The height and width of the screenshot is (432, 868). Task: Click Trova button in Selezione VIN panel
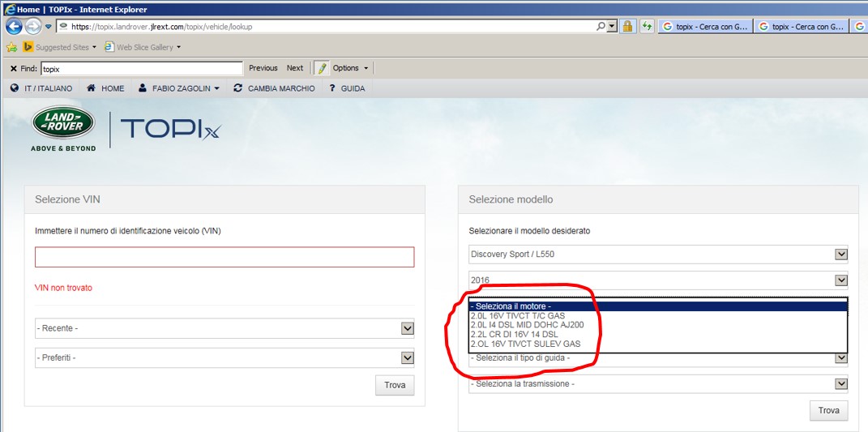[395, 385]
